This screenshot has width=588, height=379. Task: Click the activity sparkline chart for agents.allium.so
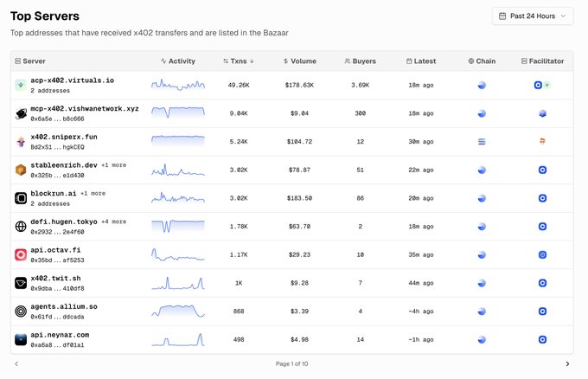point(177,312)
